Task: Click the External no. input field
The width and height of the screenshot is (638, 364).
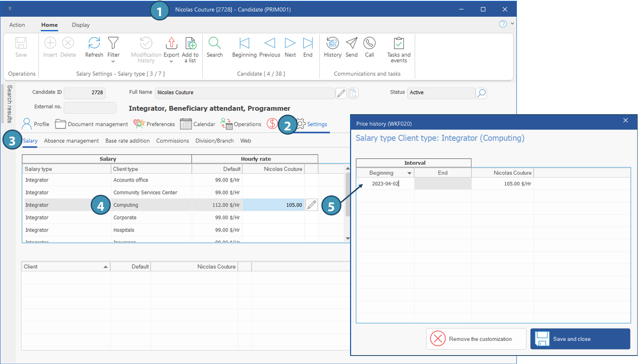Action: click(90, 107)
